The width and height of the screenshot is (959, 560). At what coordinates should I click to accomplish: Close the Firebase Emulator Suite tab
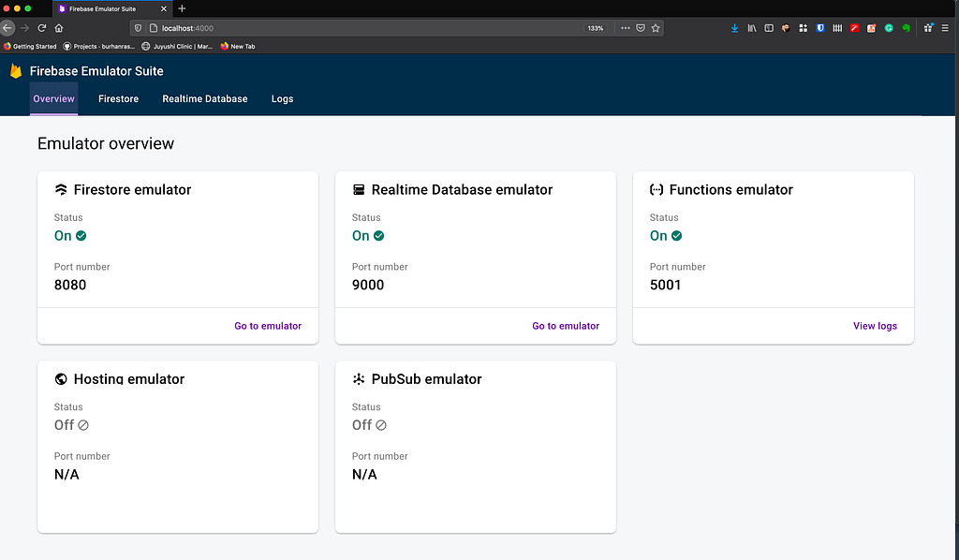click(x=163, y=8)
